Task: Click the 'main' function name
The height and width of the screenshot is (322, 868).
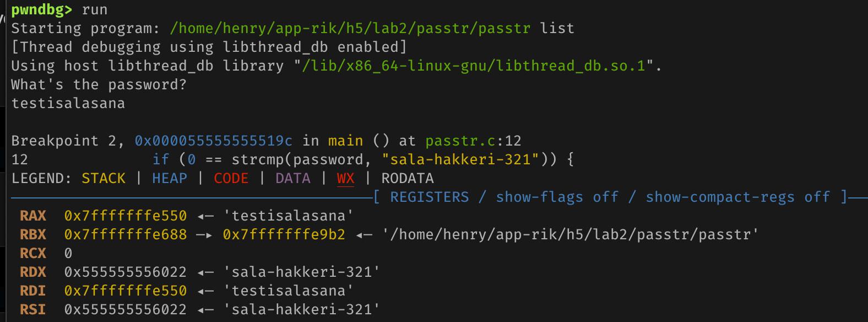Action: [x=345, y=141]
